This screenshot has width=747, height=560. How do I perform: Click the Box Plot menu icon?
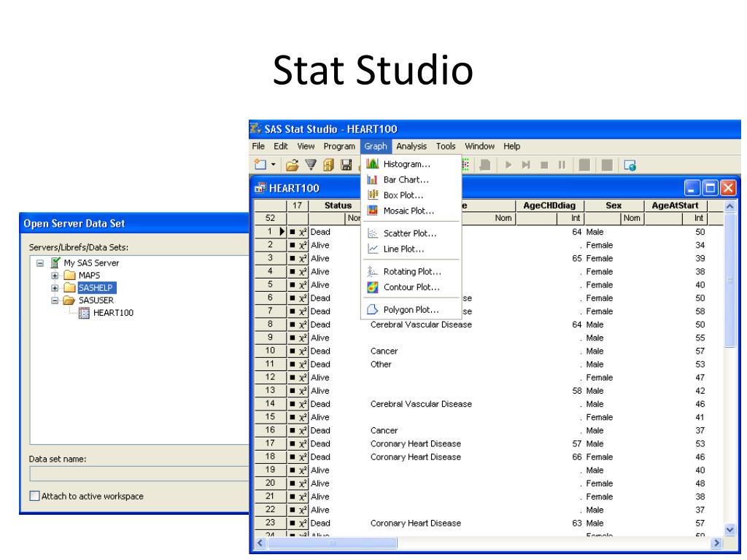tap(373, 195)
